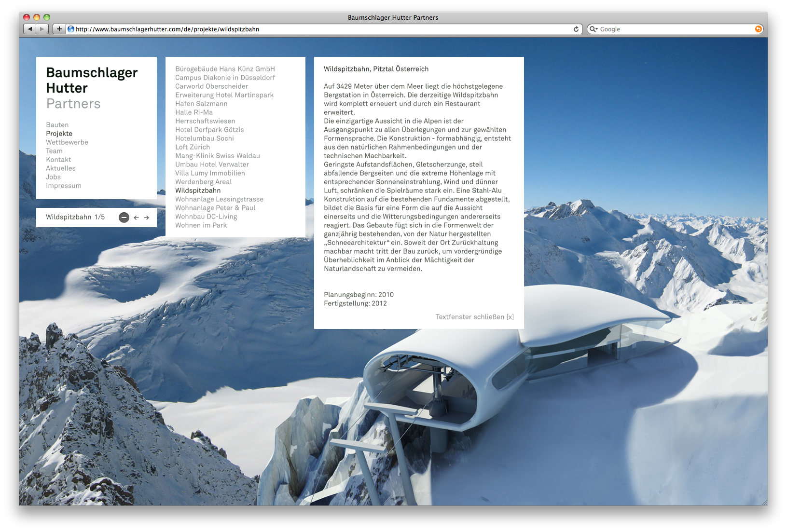Image resolution: width=787 pixels, height=532 pixels.
Task: Collapse panels with the round minus icon
Action: (x=124, y=218)
